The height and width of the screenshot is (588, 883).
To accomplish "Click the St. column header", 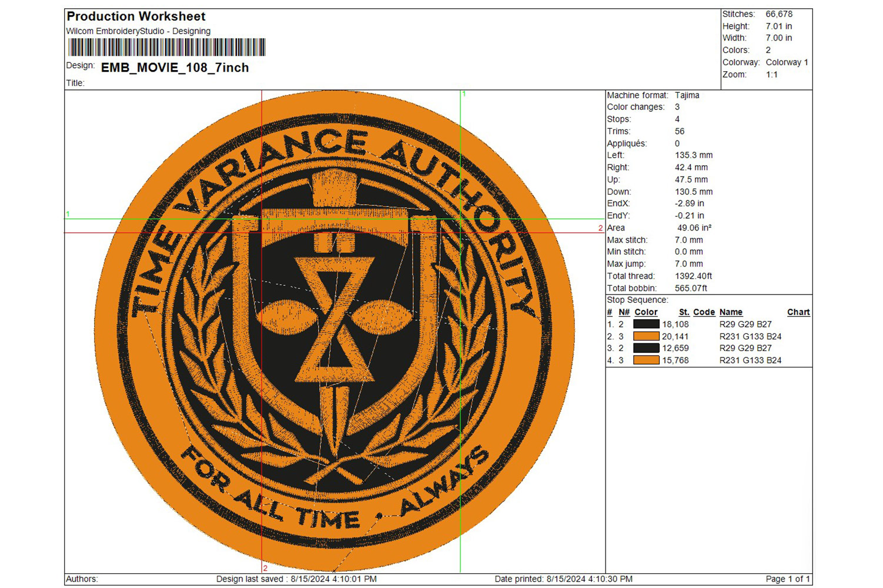I will [x=684, y=313].
